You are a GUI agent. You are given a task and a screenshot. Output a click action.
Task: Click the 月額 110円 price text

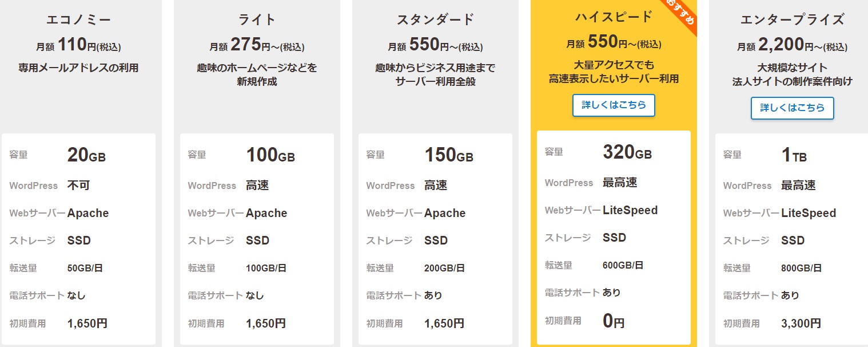(x=78, y=45)
